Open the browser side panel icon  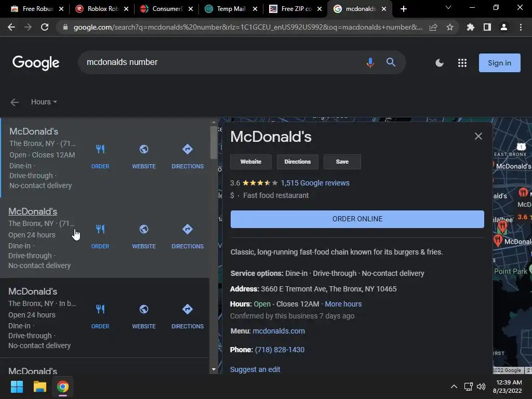coord(487,27)
